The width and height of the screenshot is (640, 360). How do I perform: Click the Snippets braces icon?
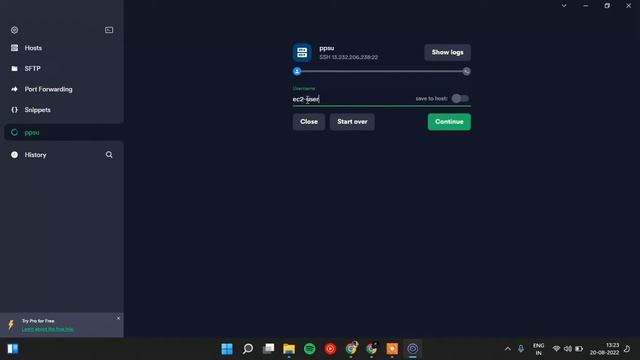coord(15,110)
